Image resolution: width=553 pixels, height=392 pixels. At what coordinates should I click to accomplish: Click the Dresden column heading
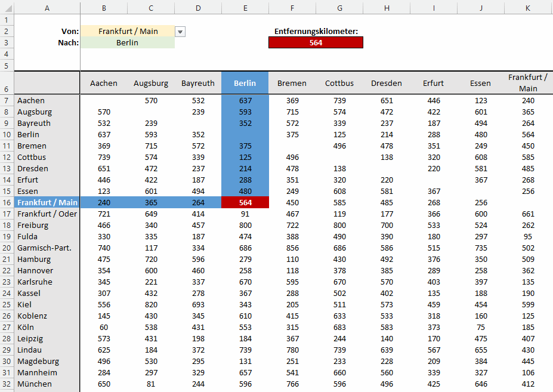point(387,84)
